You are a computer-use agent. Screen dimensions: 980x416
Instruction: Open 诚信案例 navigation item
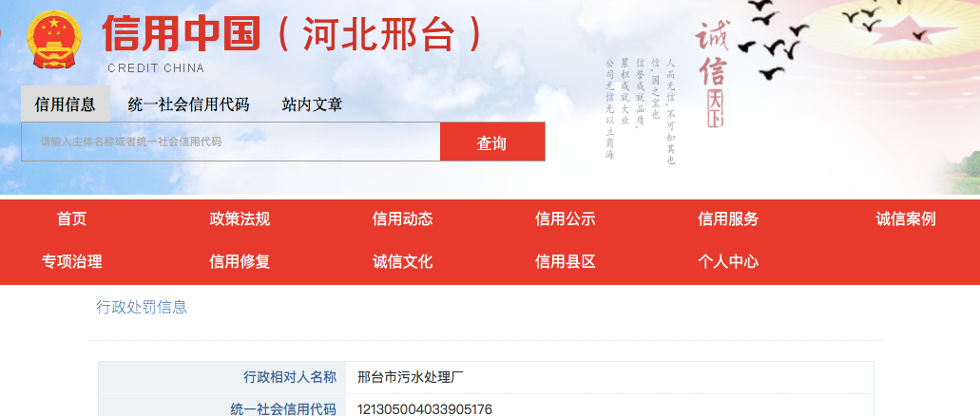[905, 219]
